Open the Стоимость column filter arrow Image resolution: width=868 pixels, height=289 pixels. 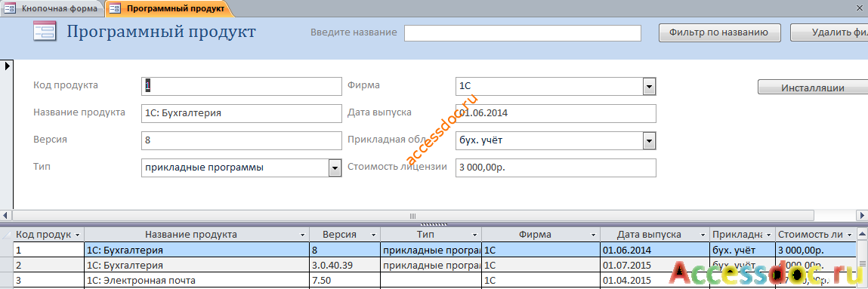849,235
